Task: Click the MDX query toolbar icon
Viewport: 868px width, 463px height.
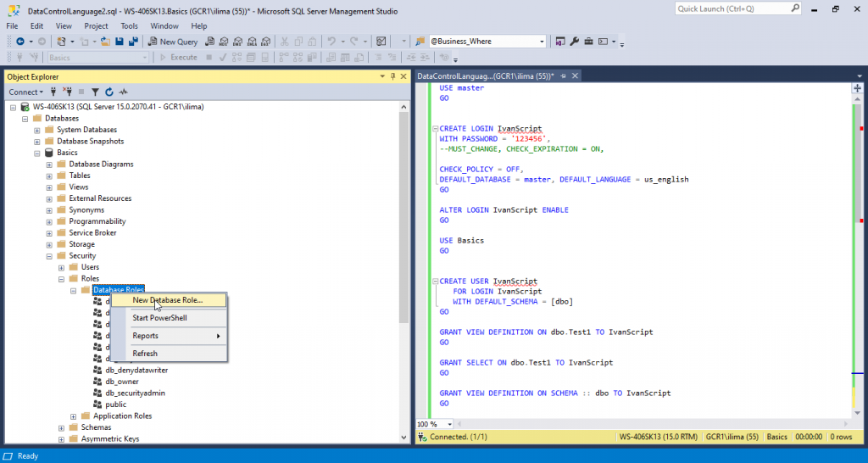Action: [224, 42]
